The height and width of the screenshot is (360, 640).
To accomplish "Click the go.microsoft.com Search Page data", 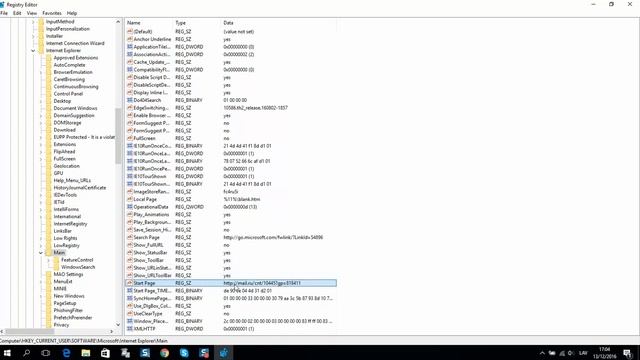I will pyautogui.click(x=273, y=237).
